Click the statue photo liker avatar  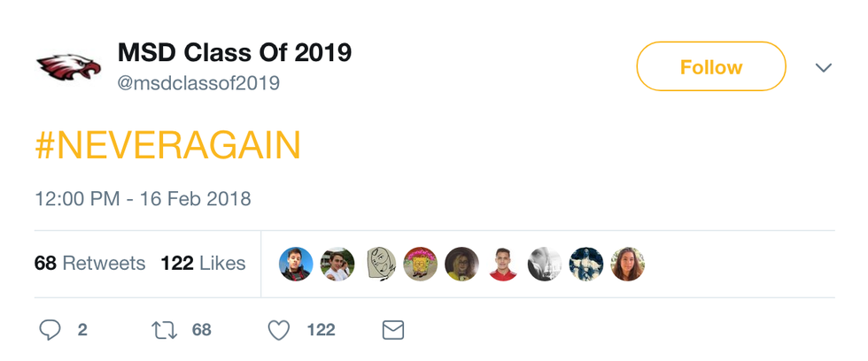tap(585, 264)
